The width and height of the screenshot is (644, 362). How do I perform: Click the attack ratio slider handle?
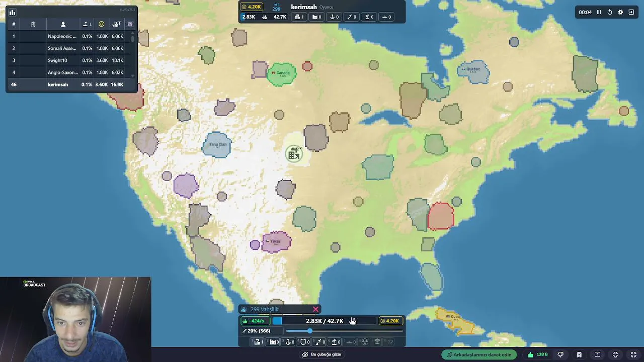309,331
